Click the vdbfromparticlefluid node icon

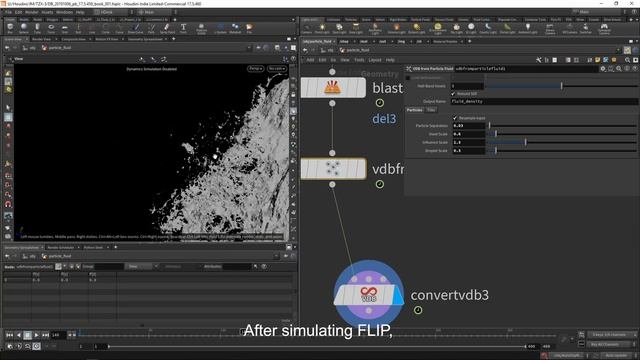(332, 168)
